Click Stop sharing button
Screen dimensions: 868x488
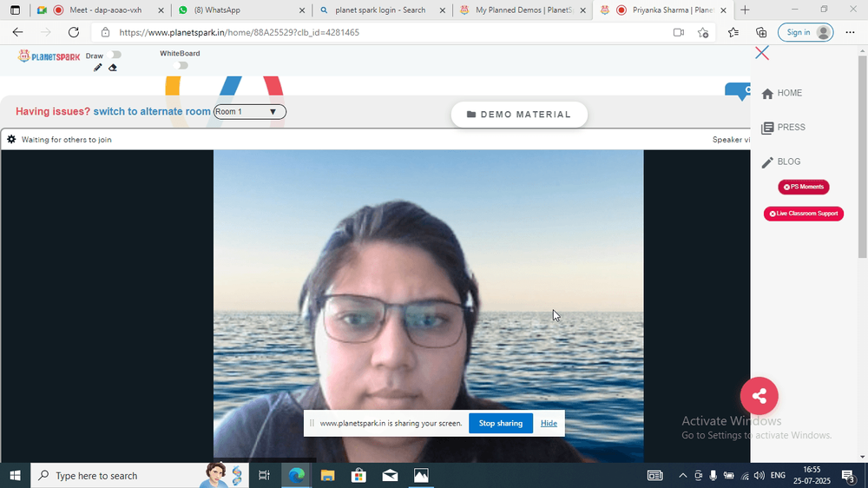click(x=501, y=423)
